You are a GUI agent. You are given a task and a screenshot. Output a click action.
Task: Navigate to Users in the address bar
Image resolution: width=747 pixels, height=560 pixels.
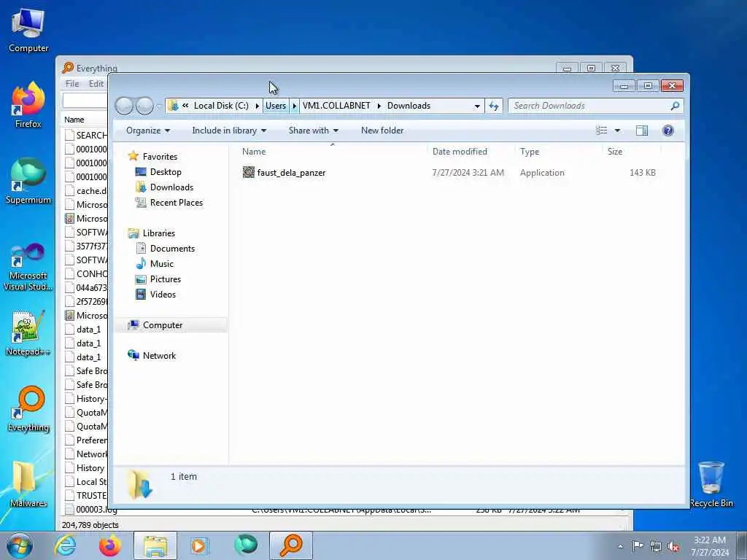[276, 106]
